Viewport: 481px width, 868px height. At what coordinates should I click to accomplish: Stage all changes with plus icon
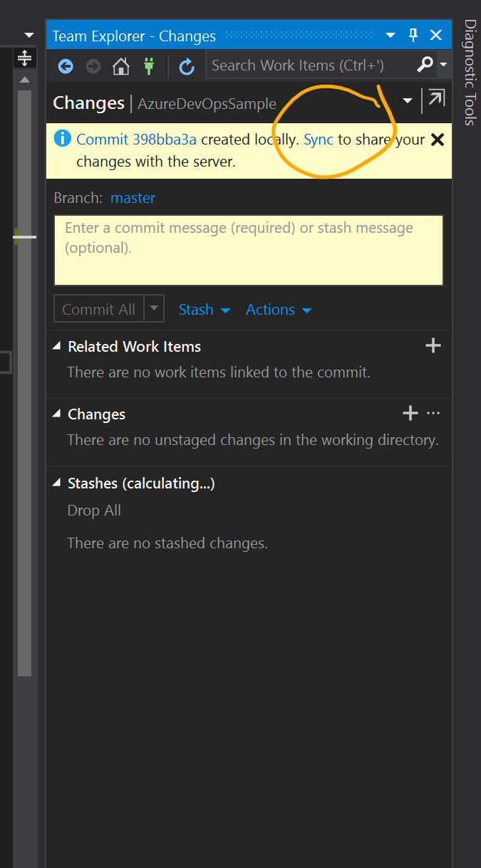point(410,413)
